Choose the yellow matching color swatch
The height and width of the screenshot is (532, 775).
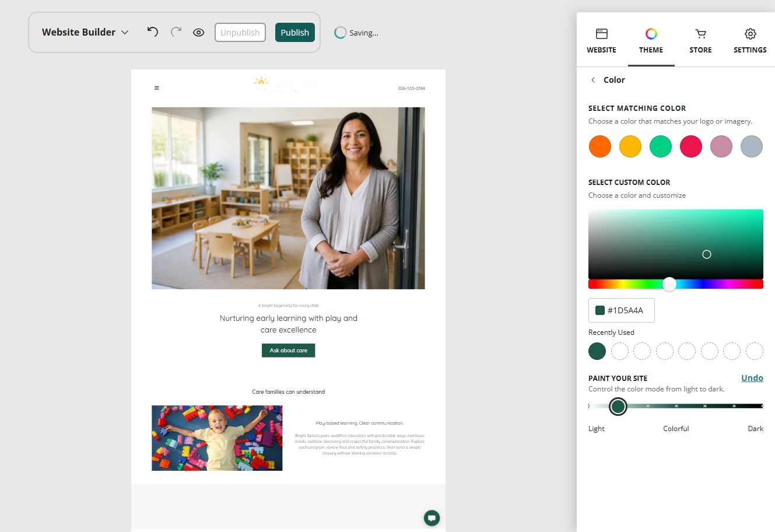pyautogui.click(x=630, y=146)
